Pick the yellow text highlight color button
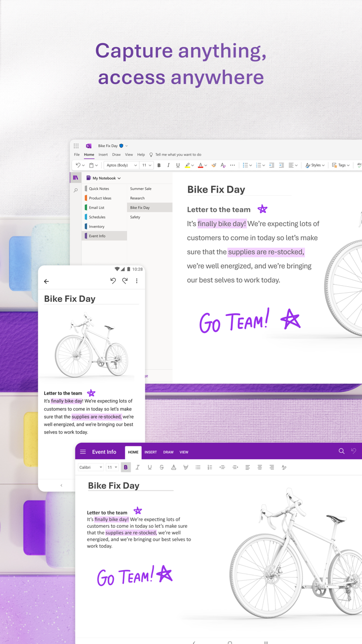Viewport: 362px width, 644px height. (x=187, y=165)
